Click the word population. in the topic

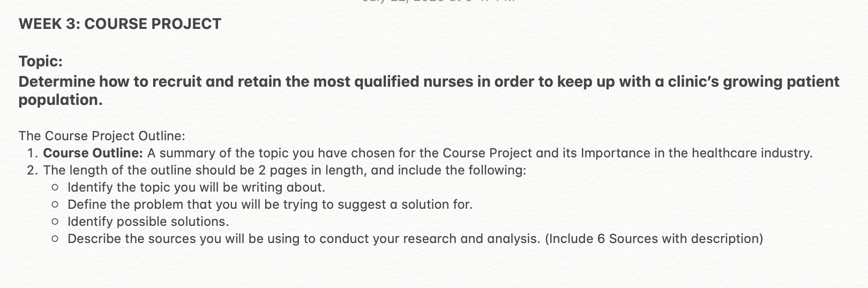61,100
